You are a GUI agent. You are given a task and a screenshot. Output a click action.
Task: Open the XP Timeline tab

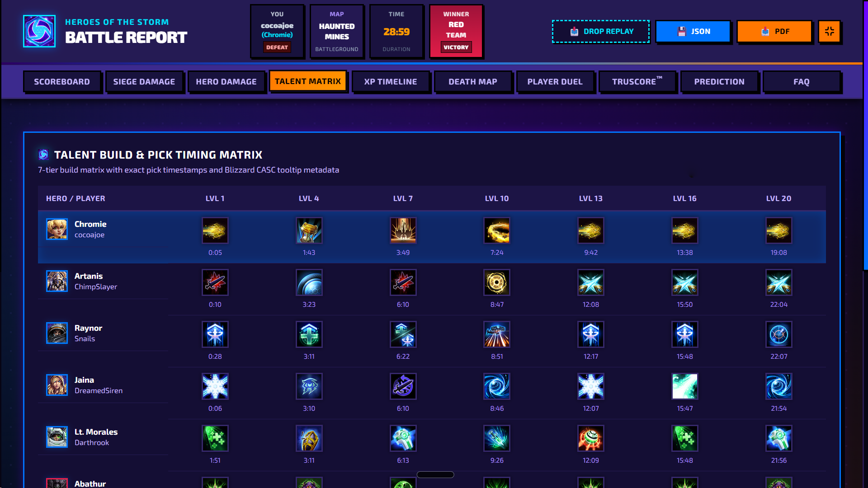pyautogui.click(x=391, y=82)
